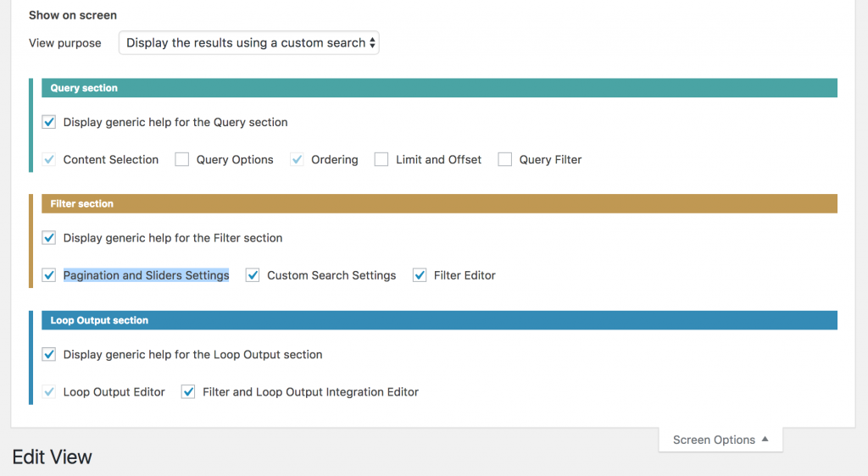Collapse the Screen Options panel tab
The image size is (868, 476).
(x=721, y=440)
